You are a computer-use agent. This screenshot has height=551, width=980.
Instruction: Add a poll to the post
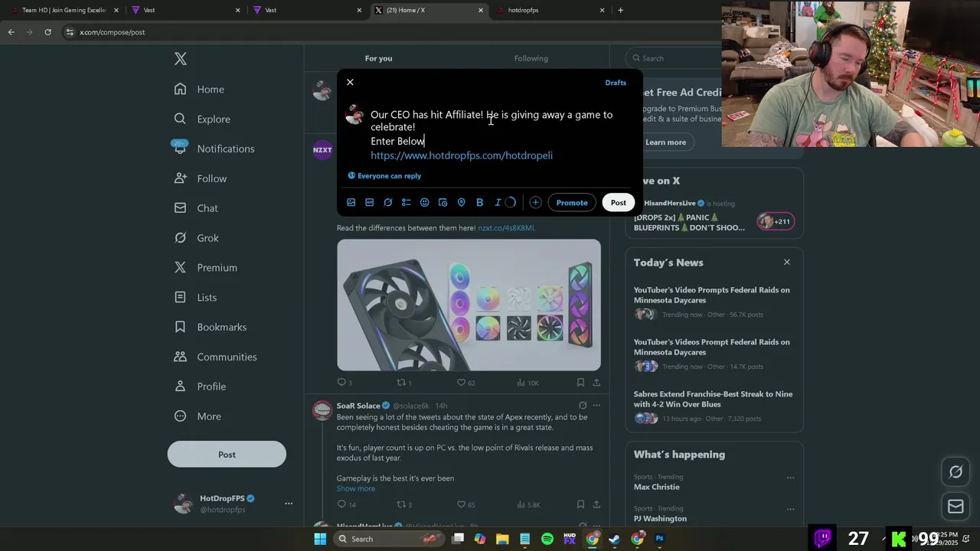coord(407,203)
